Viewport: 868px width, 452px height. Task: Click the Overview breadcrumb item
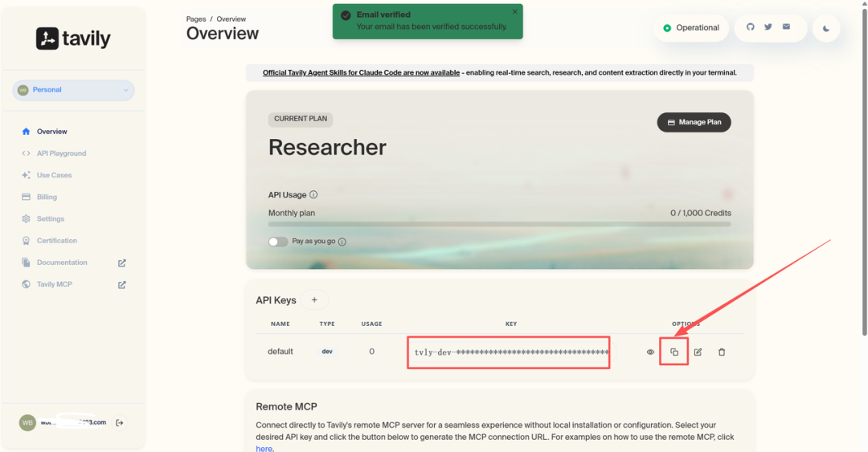click(231, 18)
